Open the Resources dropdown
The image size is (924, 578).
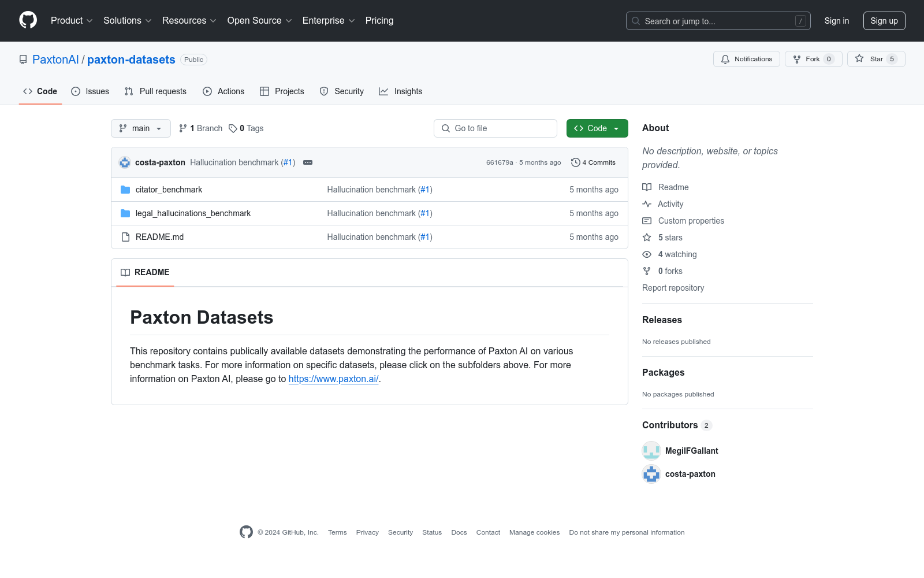tap(189, 21)
